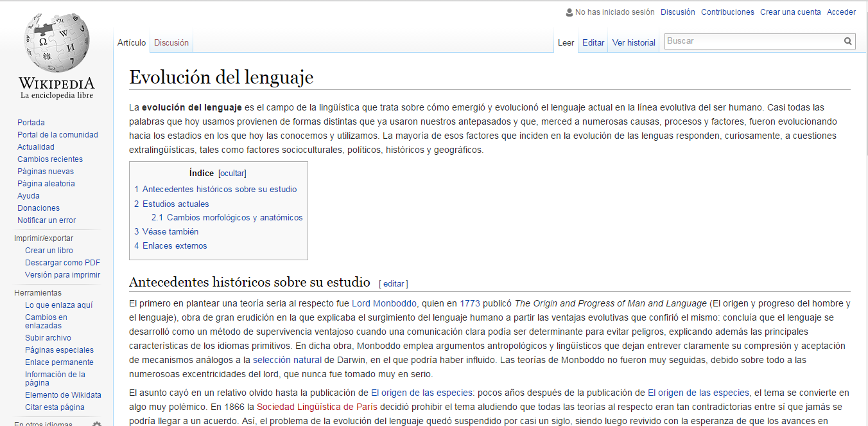Viewport: 868px width, 426px height.
Task: Switch to the Discusión tab
Action: pyautogui.click(x=171, y=43)
